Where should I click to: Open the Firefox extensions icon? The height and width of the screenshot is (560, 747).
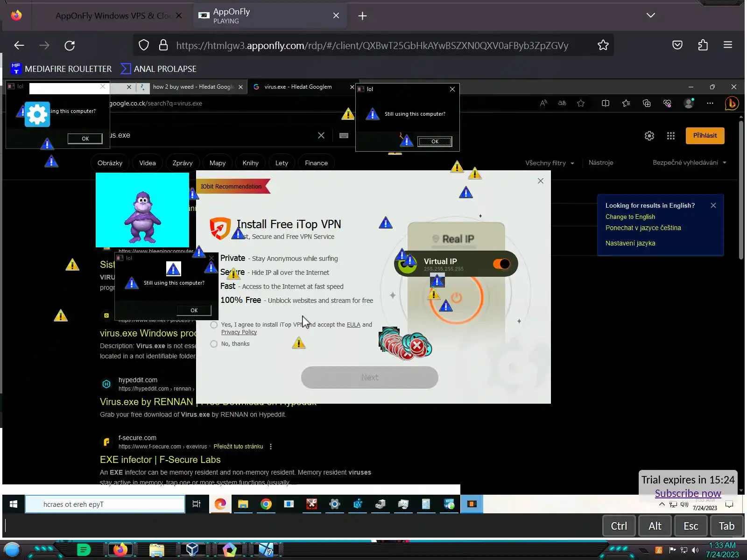703,45
